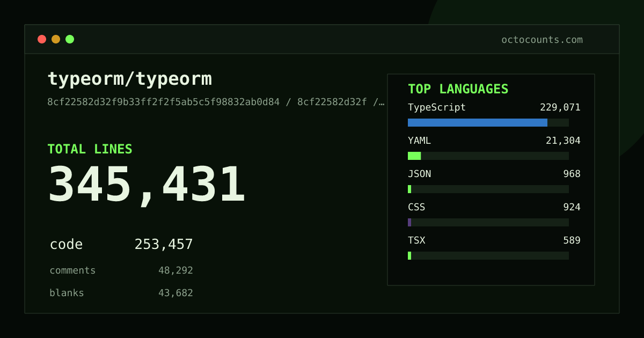Click the green window dot
644x338 pixels.
click(x=70, y=39)
